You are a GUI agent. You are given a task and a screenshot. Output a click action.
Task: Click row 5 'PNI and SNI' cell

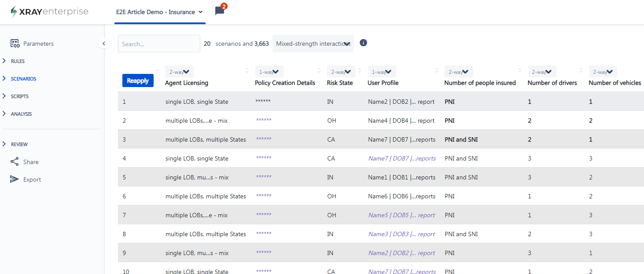tap(461, 177)
